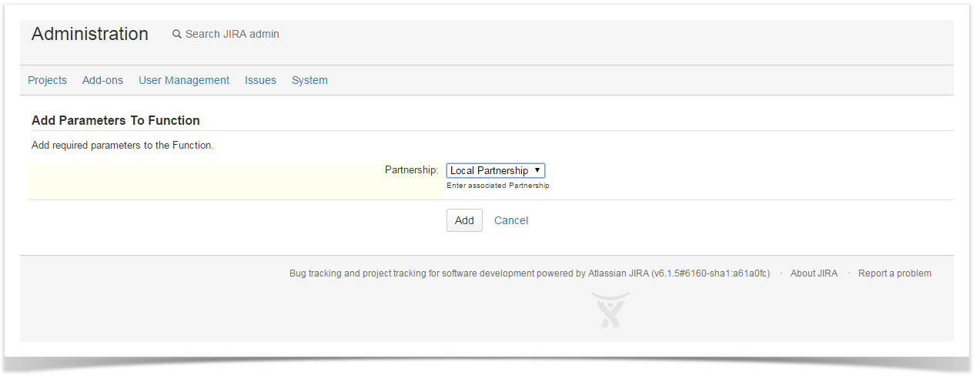Click the Add Parameters To Function heading
This screenshot has width=980, height=379.
tap(115, 120)
